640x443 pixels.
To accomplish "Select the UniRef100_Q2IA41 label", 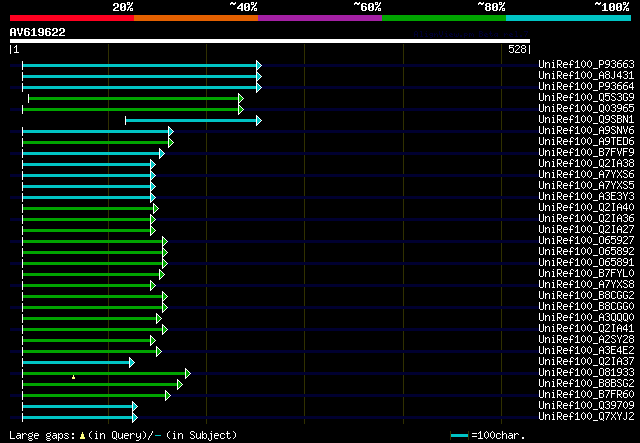I will pyautogui.click(x=586, y=329).
